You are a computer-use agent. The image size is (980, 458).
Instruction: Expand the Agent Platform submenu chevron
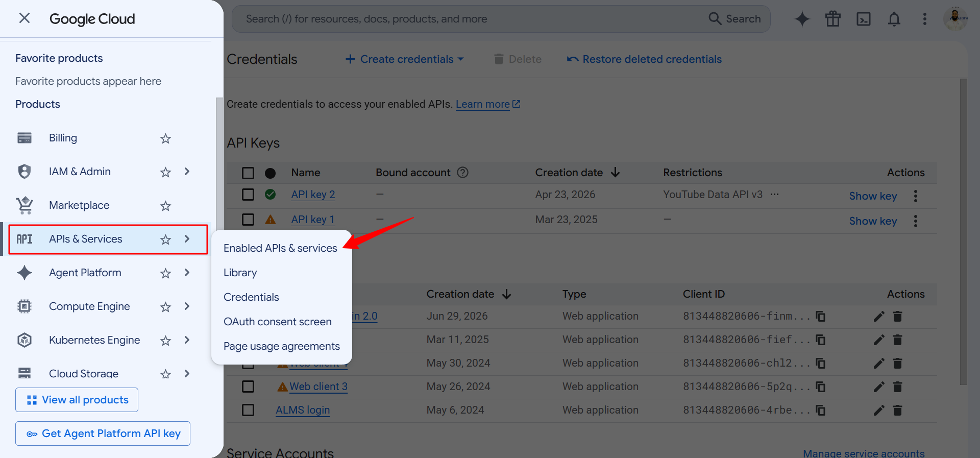coord(187,273)
